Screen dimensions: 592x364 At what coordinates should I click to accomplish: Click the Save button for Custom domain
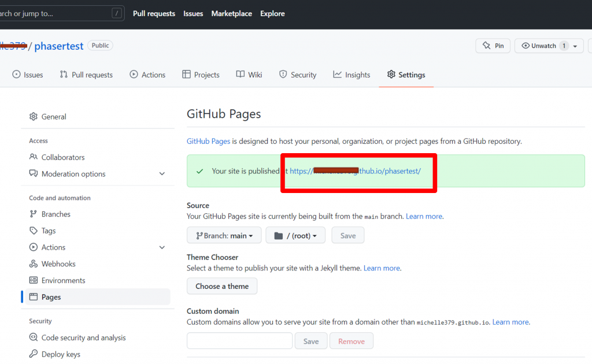pos(310,341)
